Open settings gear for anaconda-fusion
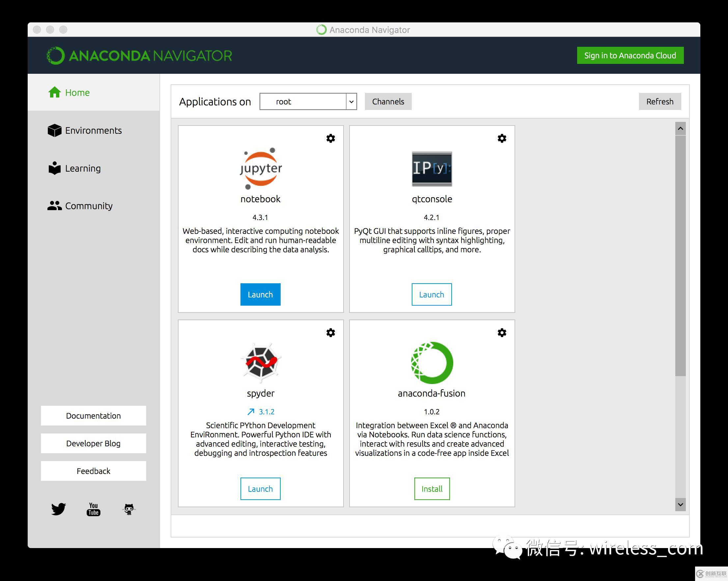Image resolution: width=728 pixels, height=581 pixels. [502, 333]
